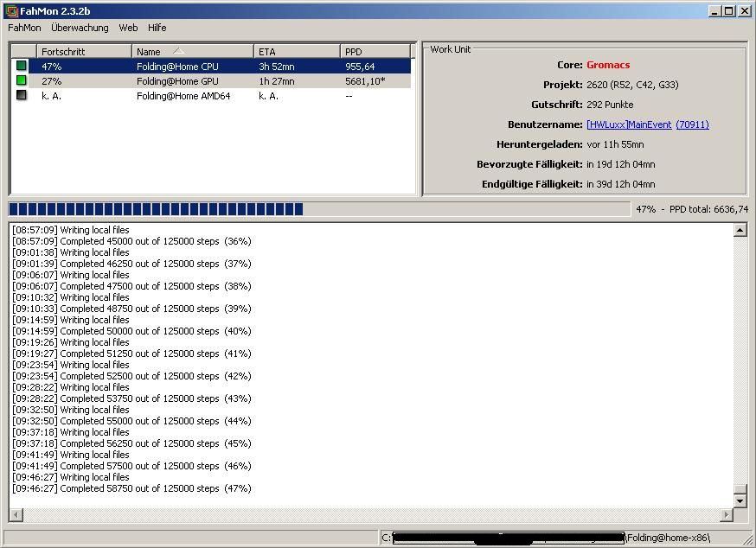Sort clients by ETA column header

click(297, 52)
